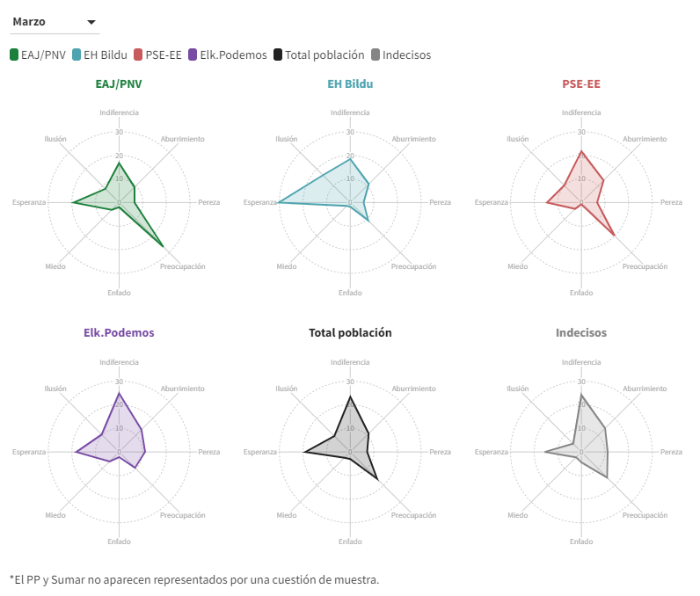Click the gray Indecisos legend swatch
The height and width of the screenshot is (596, 700).
point(376,55)
